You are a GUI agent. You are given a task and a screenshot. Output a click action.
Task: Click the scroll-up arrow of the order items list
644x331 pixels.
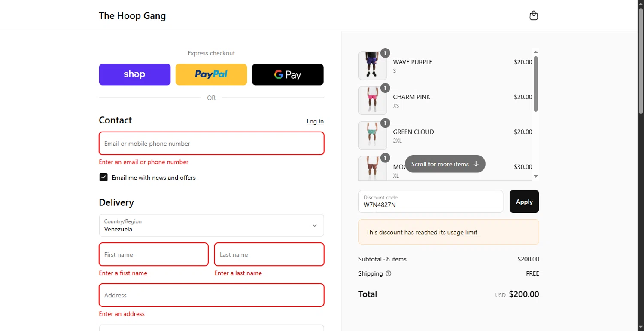click(x=535, y=52)
